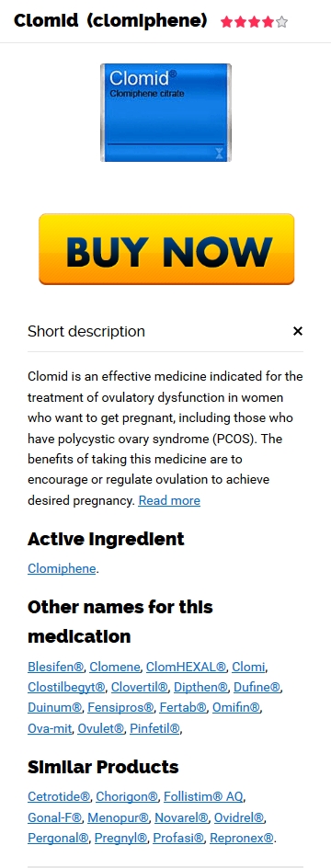Open the Read more link
This screenshot has width=331, height=868.
(x=169, y=500)
